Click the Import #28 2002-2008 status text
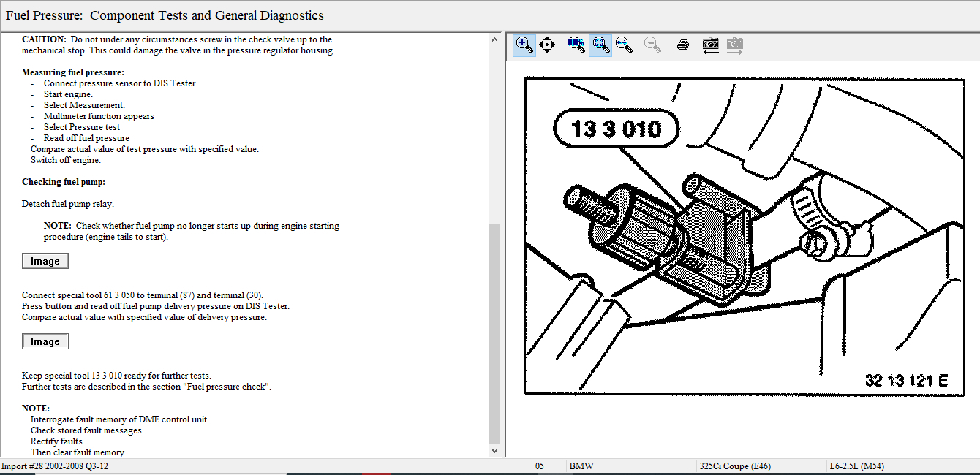The height and width of the screenshot is (475, 980). pyautogui.click(x=55, y=466)
